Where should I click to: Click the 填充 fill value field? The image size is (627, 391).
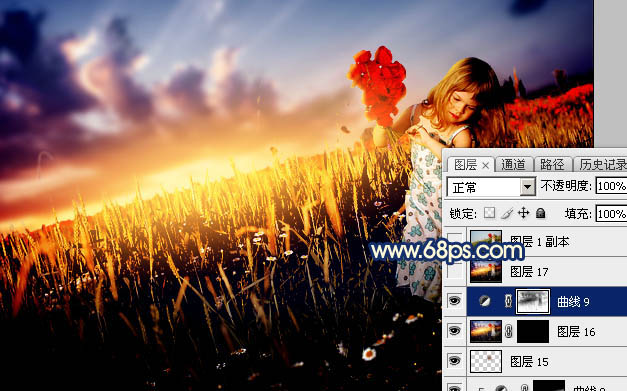611,214
